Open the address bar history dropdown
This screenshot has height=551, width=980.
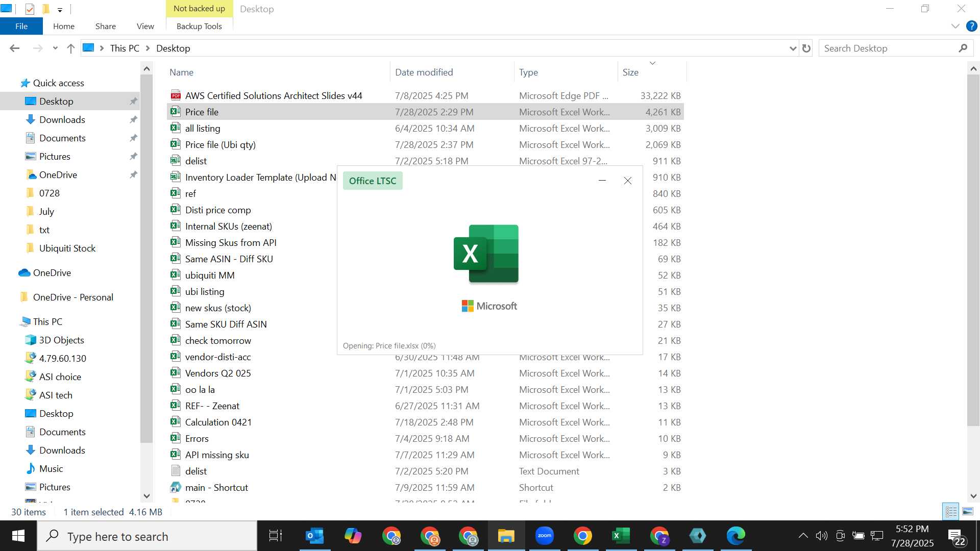point(793,48)
